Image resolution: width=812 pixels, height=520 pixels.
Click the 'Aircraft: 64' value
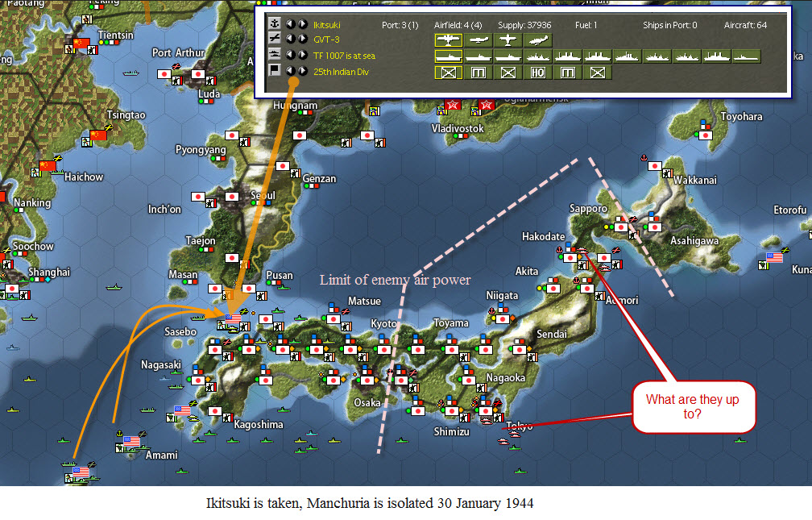745,25
